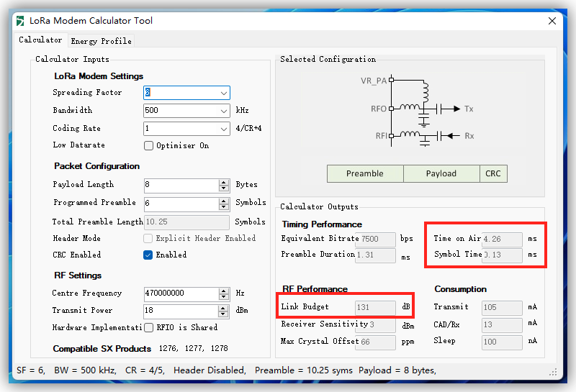Select the Calculator tab
The width and height of the screenshot is (576, 392).
(x=40, y=40)
